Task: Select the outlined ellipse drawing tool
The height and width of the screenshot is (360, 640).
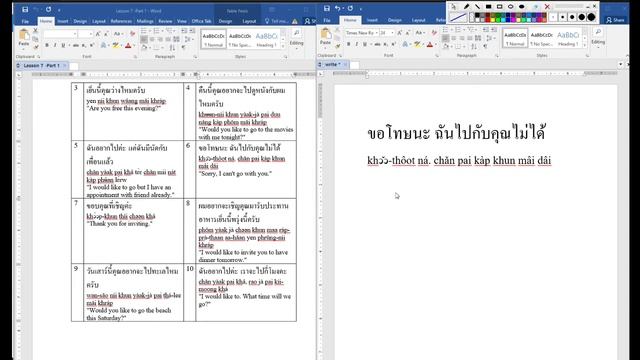Action: tap(510, 7)
